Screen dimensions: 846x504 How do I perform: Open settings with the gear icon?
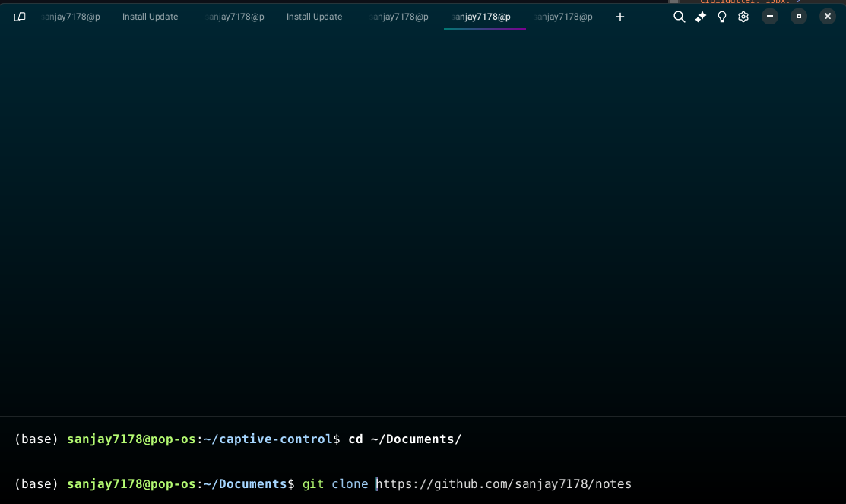(x=743, y=17)
